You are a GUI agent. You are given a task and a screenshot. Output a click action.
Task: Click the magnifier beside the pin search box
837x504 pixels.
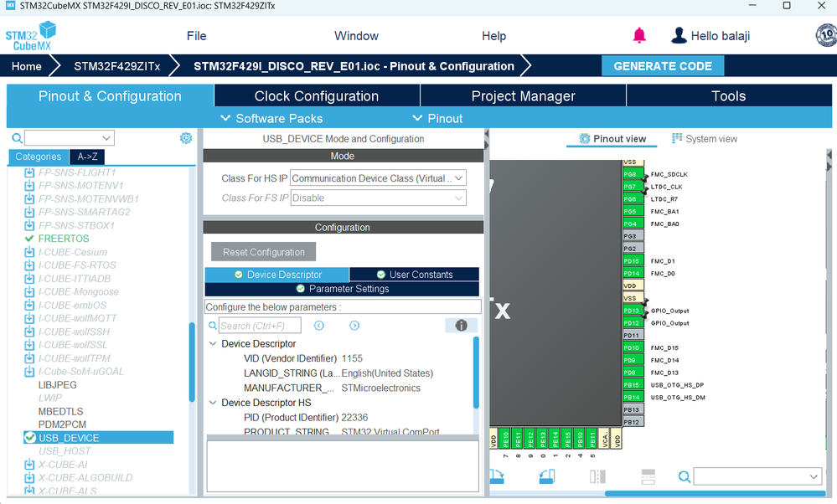coord(684,476)
